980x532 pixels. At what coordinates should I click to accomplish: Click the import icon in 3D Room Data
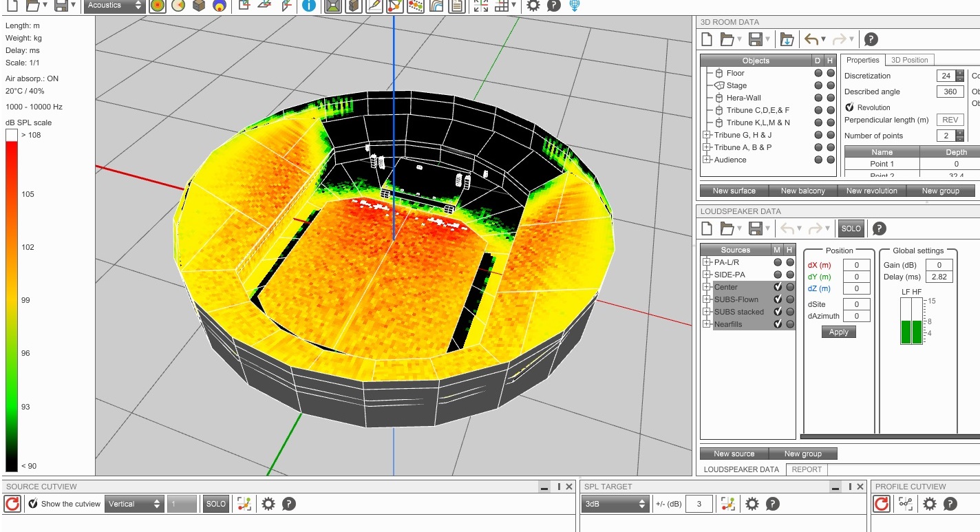[787, 40]
